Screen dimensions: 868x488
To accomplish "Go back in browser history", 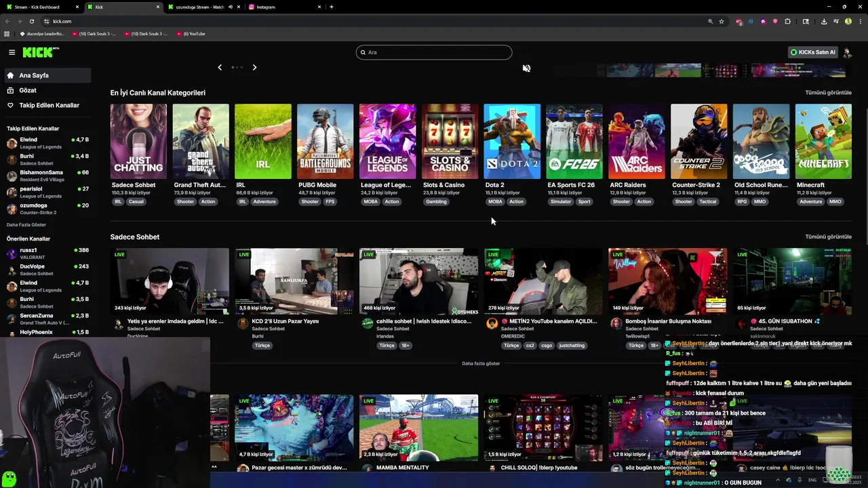I will click(7, 21).
